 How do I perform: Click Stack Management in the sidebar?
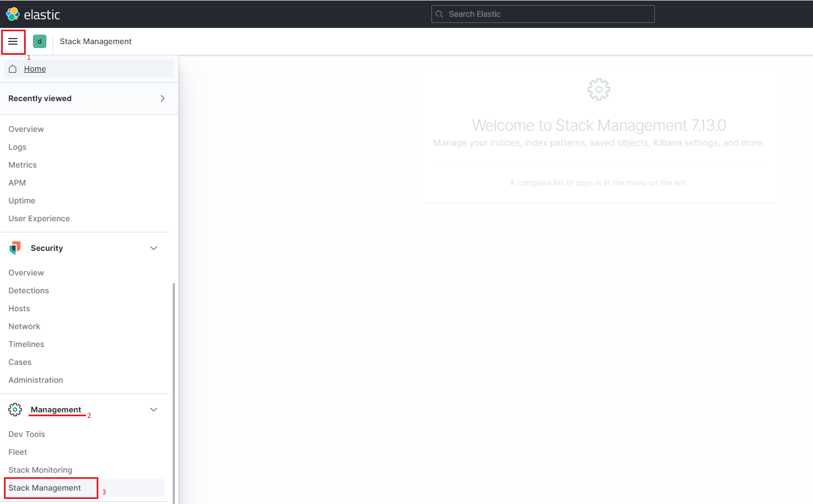tap(45, 487)
